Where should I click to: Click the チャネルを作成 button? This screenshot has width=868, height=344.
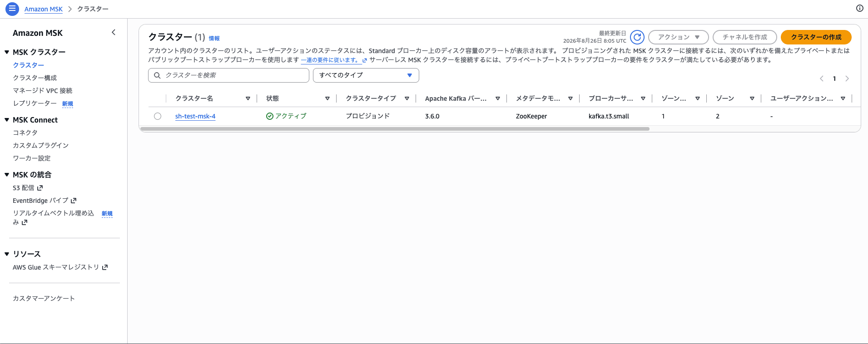745,37
